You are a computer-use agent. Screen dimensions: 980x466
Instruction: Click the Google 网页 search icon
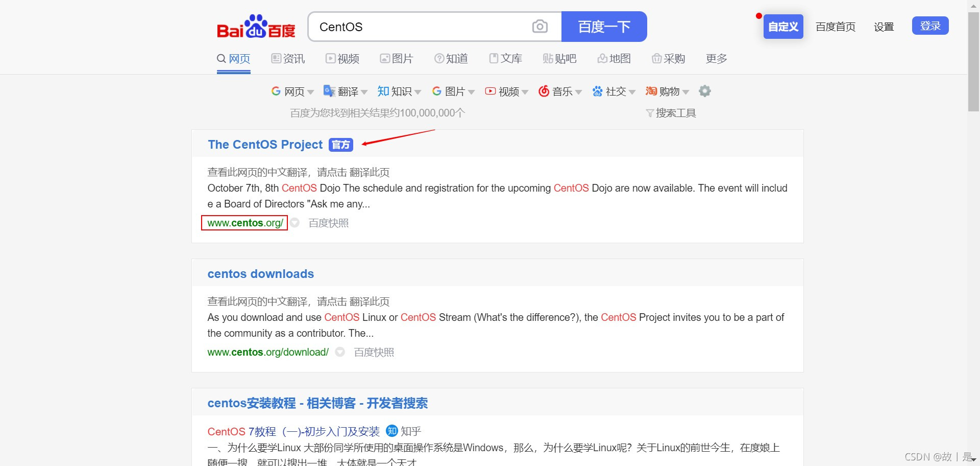tap(276, 91)
